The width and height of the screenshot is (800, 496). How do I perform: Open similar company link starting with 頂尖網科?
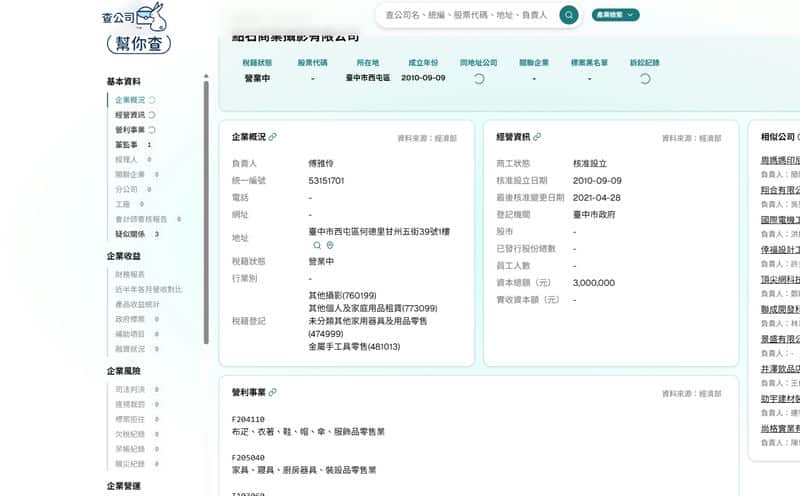click(780, 280)
